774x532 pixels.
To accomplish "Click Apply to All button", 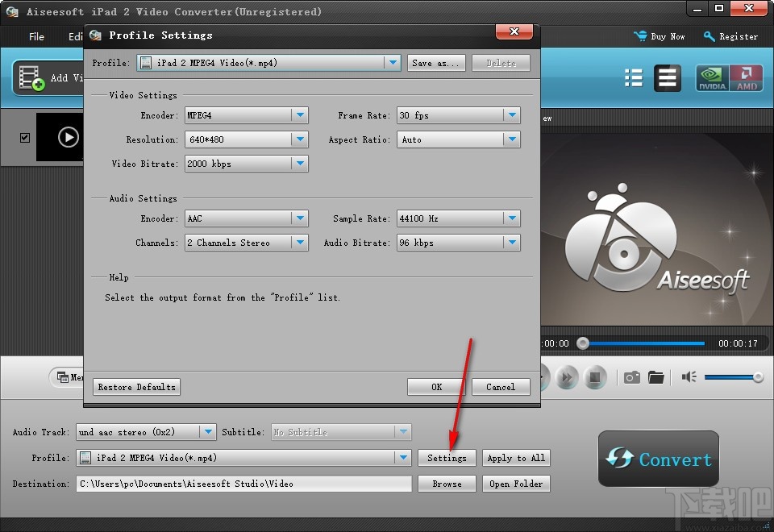I will pyautogui.click(x=516, y=458).
